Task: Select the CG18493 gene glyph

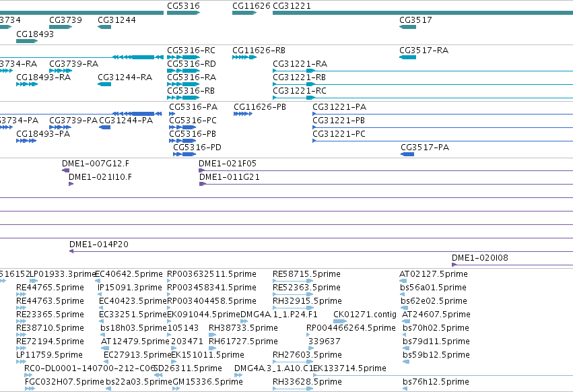Action: tap(27, 41)
